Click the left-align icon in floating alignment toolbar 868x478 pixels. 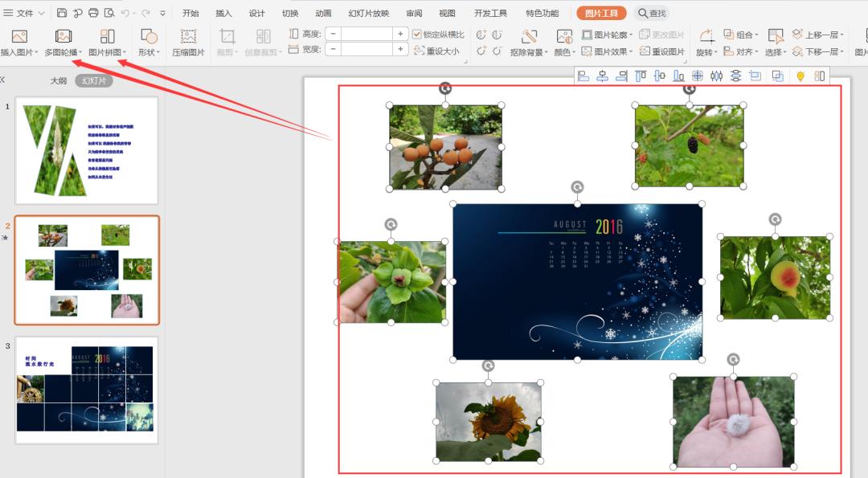584,75
